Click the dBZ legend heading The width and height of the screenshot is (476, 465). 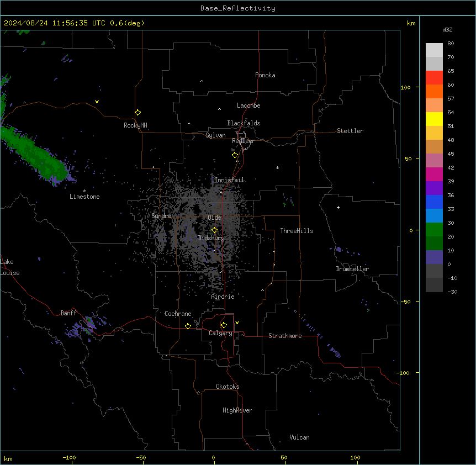(x=447, y=29)
